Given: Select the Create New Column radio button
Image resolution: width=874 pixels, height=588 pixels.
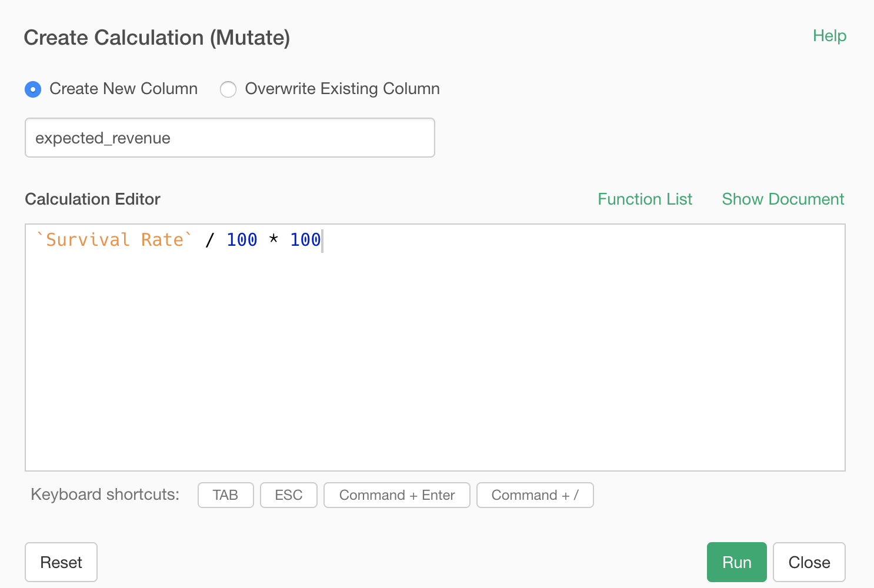Looking at the screenshot, I should point(33,89).
